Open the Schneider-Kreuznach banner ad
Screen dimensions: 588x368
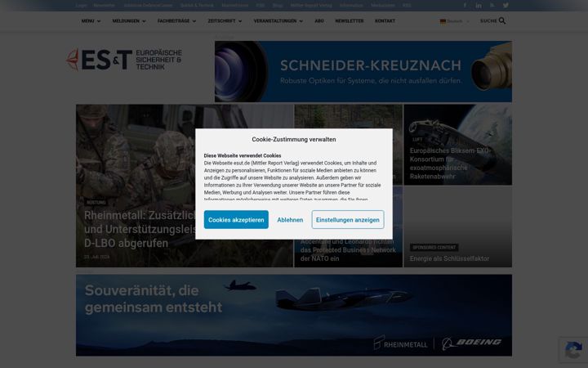[363, 71]
